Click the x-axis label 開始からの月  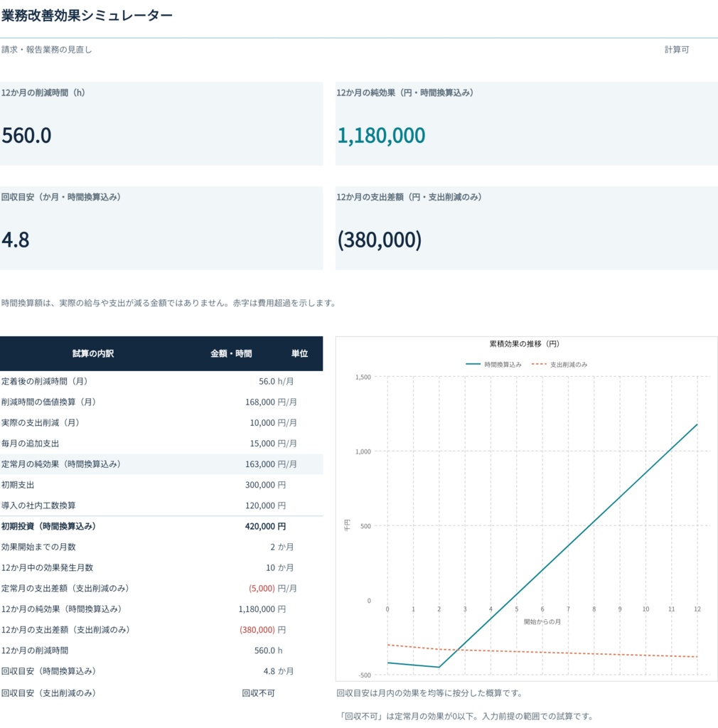tap(542, 621)
